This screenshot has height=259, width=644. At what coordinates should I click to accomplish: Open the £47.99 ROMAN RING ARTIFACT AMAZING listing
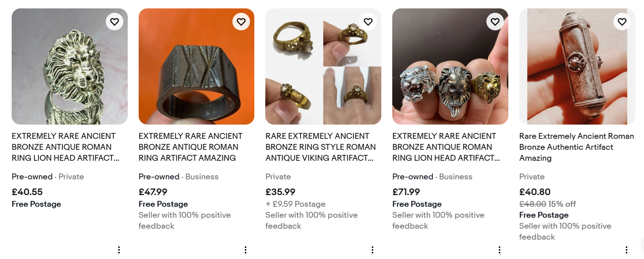(190, 147)
